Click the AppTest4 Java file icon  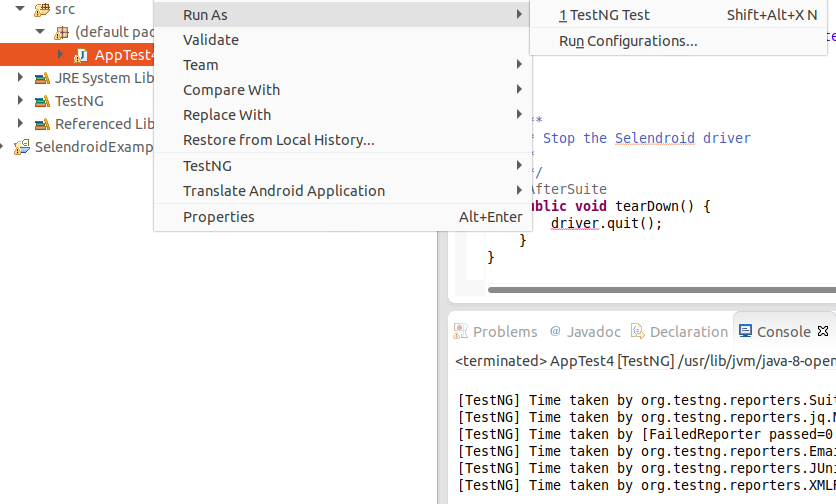point(81,55)
